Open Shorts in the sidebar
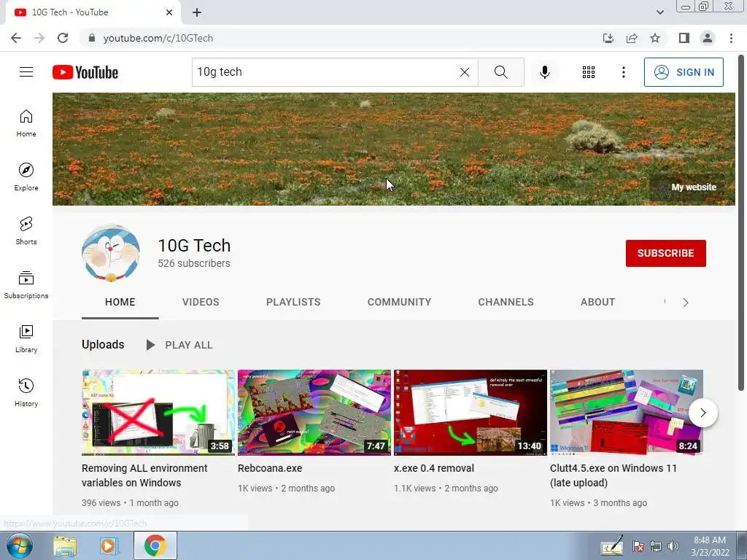The image size is (747, 560). 26,230
